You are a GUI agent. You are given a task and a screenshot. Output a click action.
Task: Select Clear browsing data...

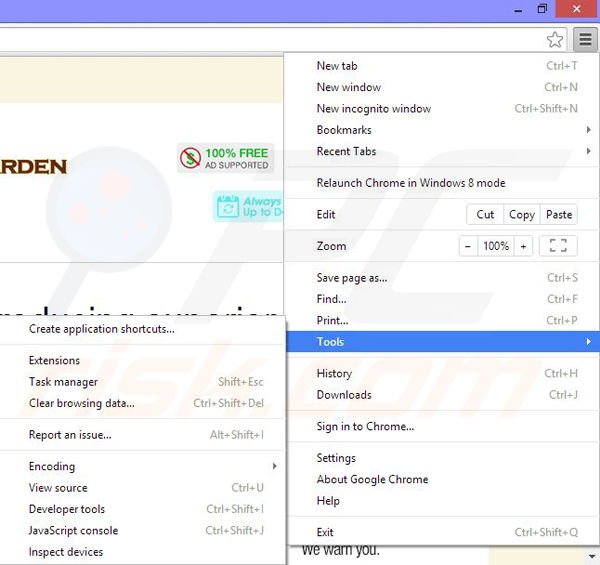142,403
